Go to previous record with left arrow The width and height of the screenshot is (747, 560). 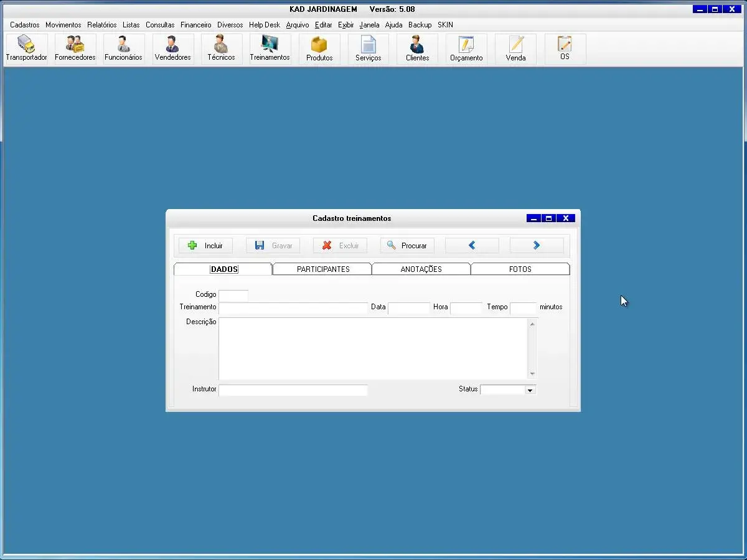tap(472, 246)
